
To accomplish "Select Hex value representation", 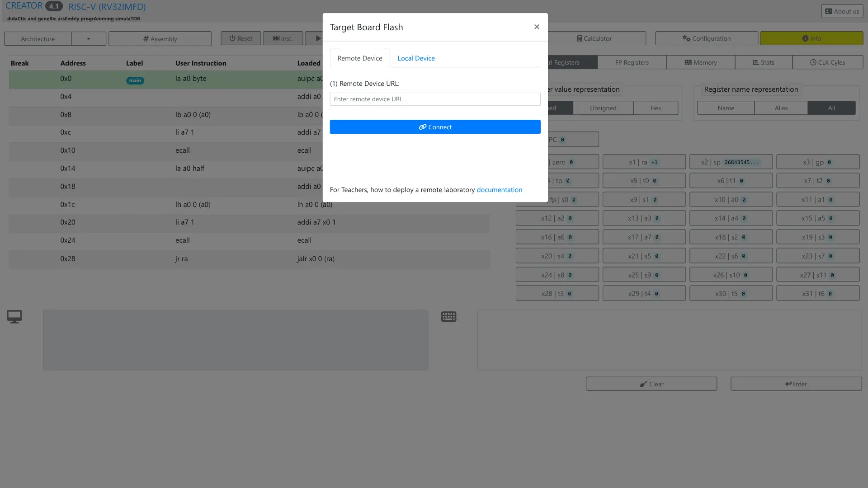I will [x=656, y=108].
